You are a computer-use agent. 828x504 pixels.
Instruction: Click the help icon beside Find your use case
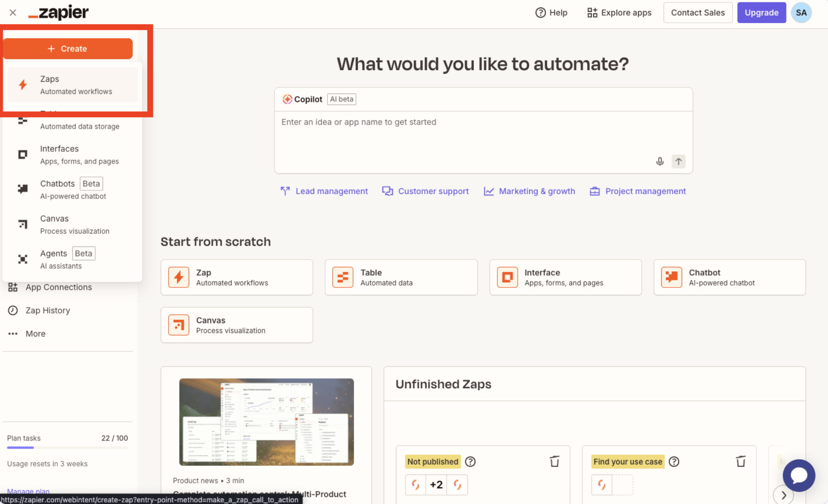click(674, 462)
